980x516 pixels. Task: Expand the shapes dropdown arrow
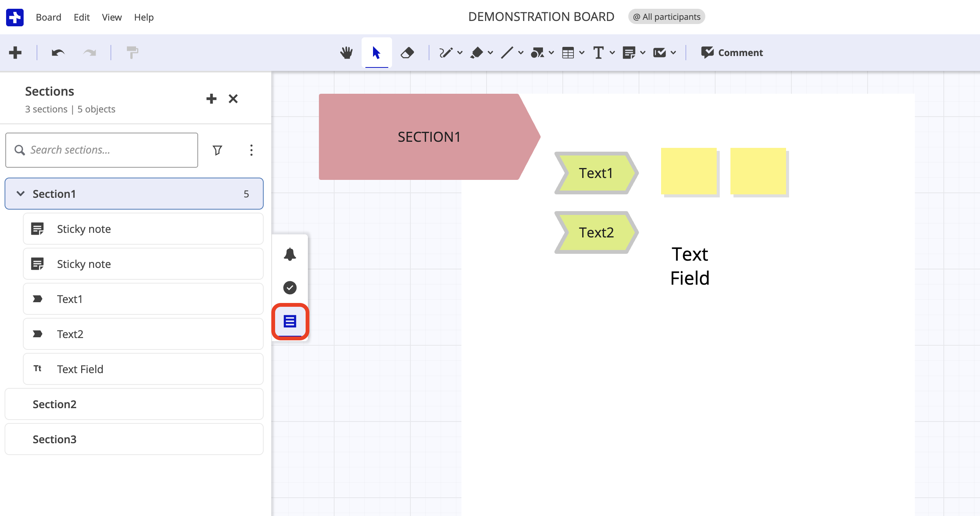tap(551, 53)
